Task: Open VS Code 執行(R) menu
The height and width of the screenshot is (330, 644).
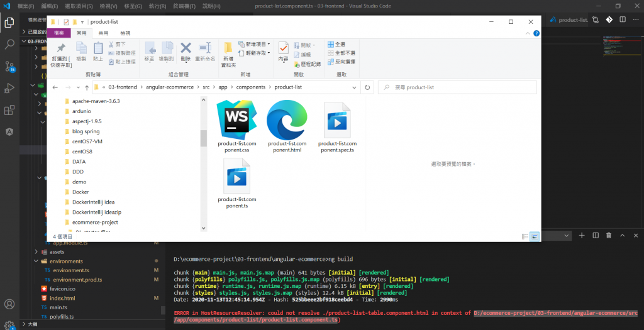Action: 157,6
